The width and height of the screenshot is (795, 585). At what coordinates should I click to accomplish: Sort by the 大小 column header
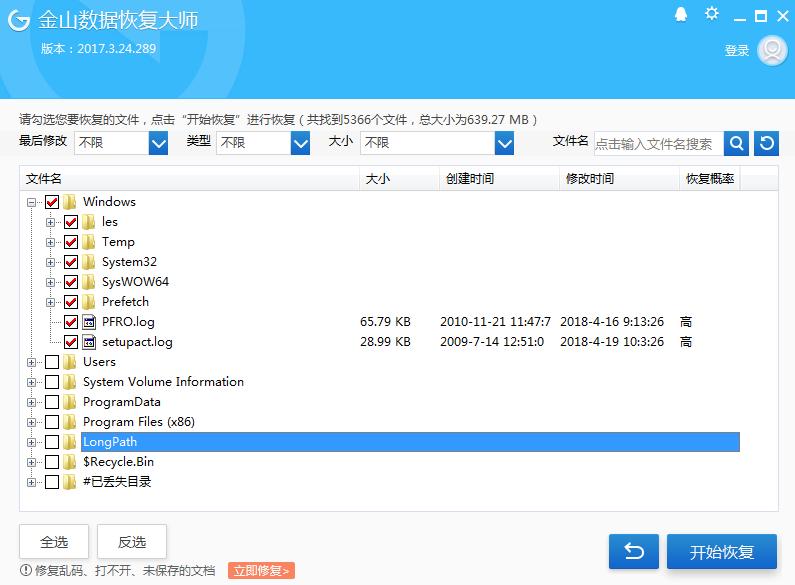point(400,179)
